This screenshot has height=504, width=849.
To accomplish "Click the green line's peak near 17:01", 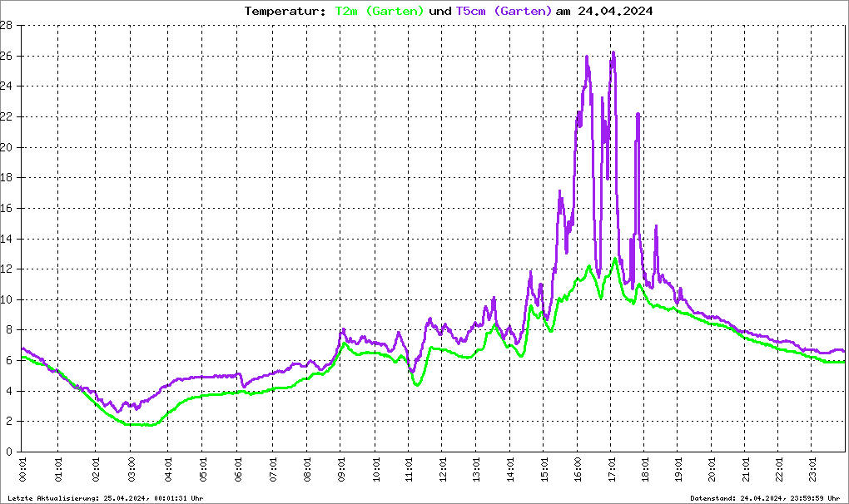I will [x=615, y=259].
